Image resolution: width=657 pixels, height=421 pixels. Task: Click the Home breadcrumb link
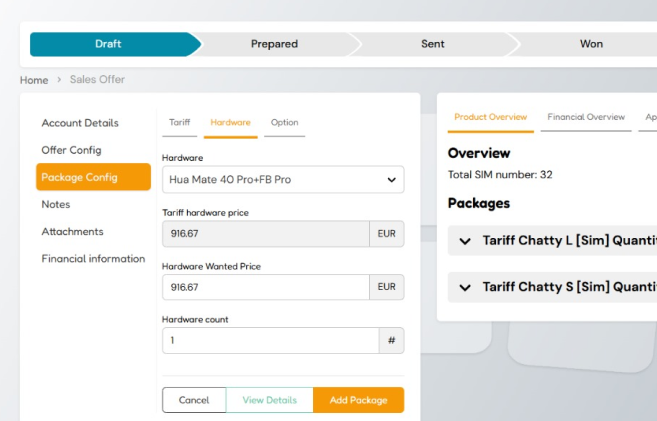(x=34, y=79)
